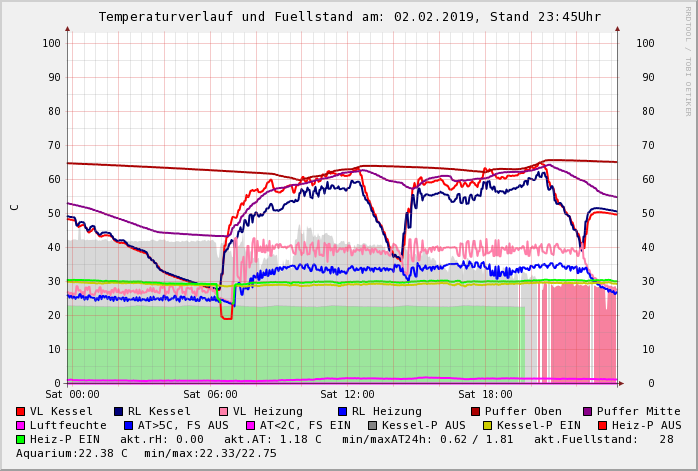
Task: Select the pink VL Heizung legend swatch
Action: point(223,411)
